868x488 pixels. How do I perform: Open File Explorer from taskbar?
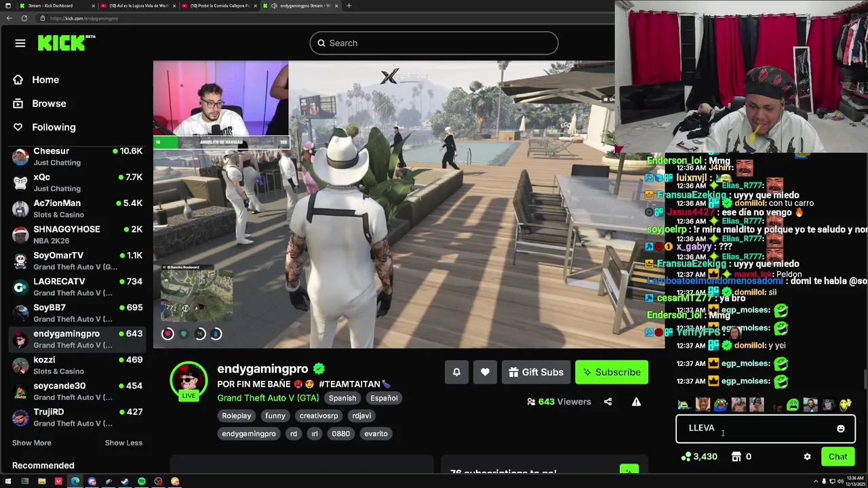click(x=41, y=482)
